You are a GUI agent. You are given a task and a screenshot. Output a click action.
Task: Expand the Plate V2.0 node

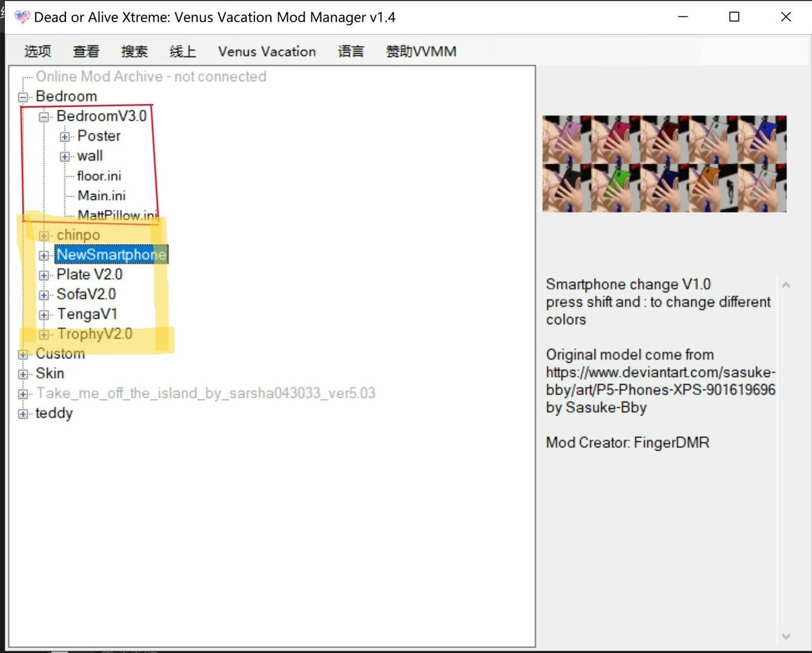click(44, 275)
